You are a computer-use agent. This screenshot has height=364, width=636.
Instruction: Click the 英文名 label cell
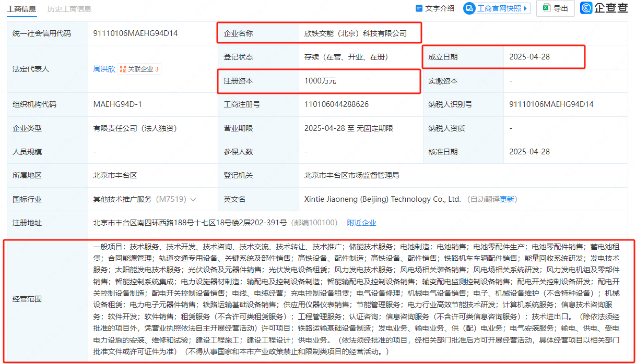tap(258, 199)
